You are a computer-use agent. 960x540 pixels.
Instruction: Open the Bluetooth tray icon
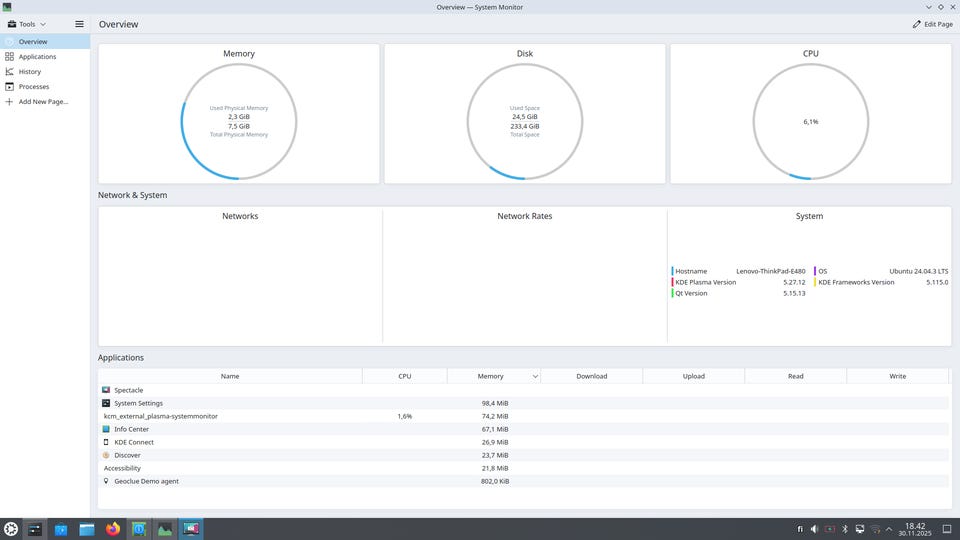[x=845, y=529]
